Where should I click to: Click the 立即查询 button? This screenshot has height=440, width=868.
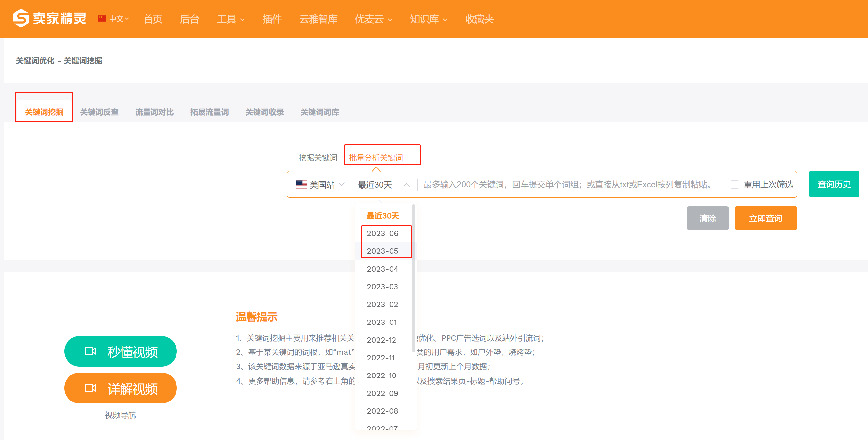(766, 218)
